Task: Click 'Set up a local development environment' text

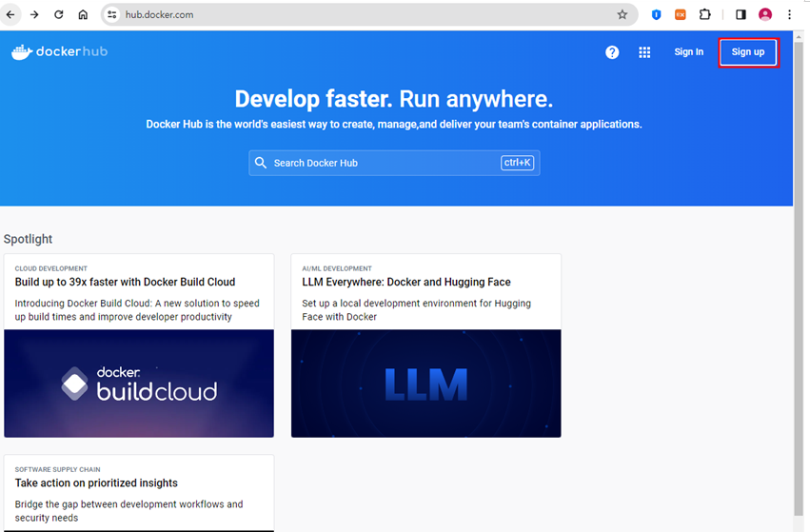Action: (416, 310)
